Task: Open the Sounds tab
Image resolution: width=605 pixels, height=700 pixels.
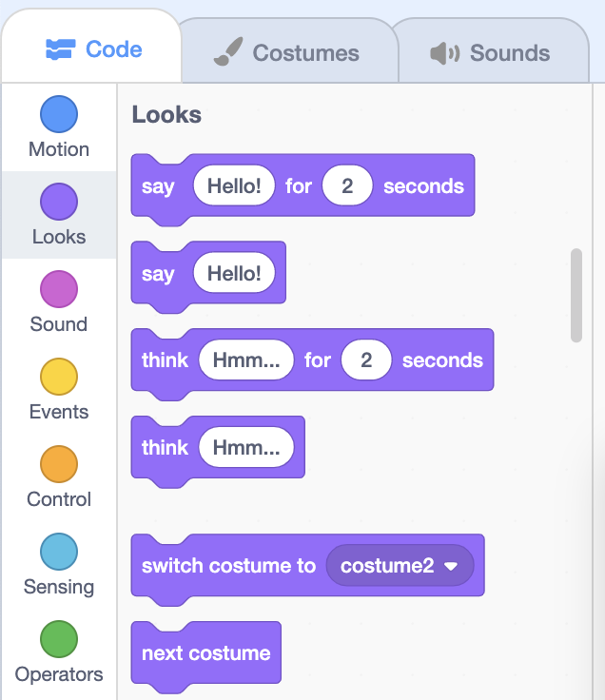Action: [x=491, y=51]
